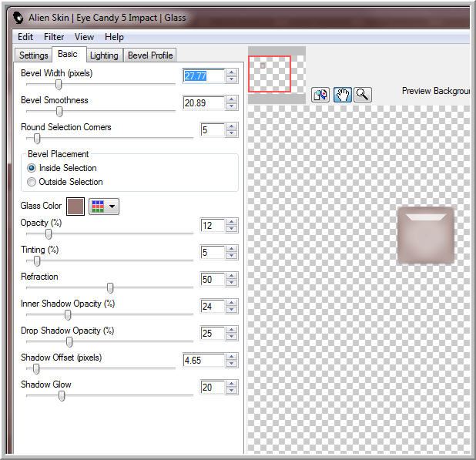Screen dimensions: 476x460
Task: Open the Edit menu
Action: click(x=25, y=37)
